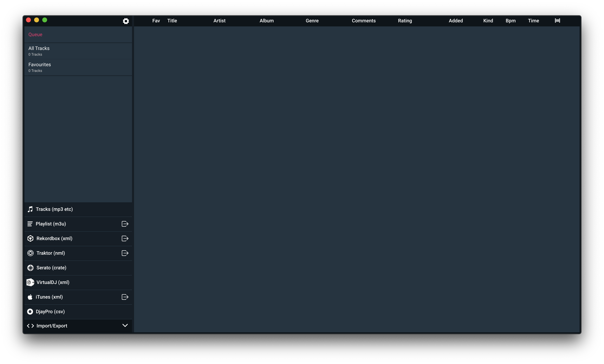
Task: Click the export icon next to Traktor (nml)
Action: [125, 253]
